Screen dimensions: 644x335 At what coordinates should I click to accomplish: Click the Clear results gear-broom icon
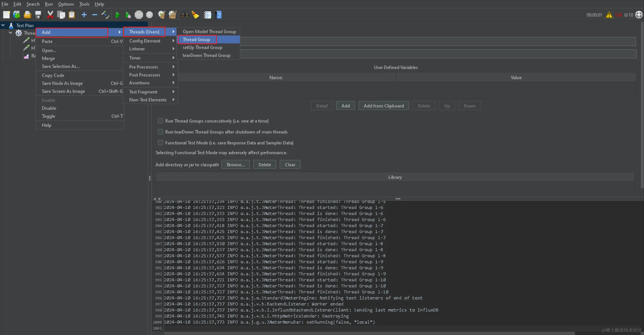(162, 15)
